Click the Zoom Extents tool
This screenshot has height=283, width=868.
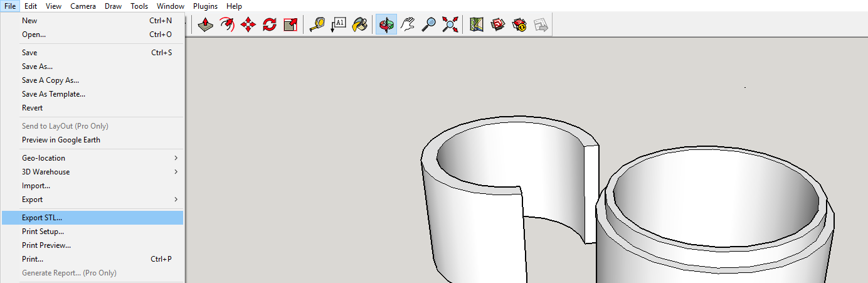[x=450, y=25]
